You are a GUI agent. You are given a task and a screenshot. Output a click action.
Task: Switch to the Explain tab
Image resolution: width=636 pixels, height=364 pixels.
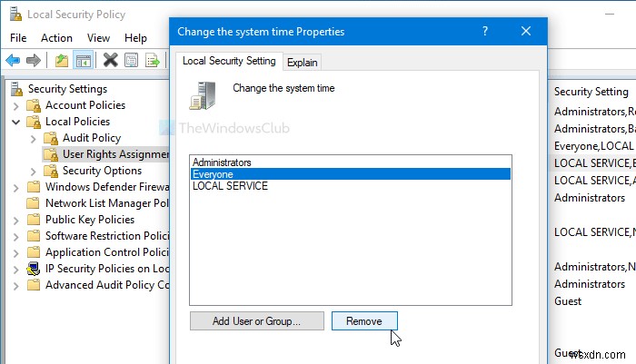pos(303,63)
